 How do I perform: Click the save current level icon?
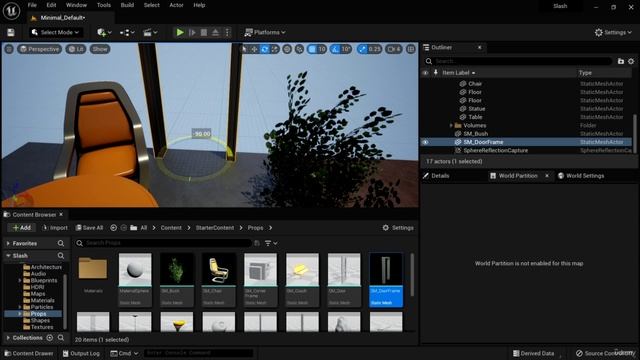tap(11, 32)
